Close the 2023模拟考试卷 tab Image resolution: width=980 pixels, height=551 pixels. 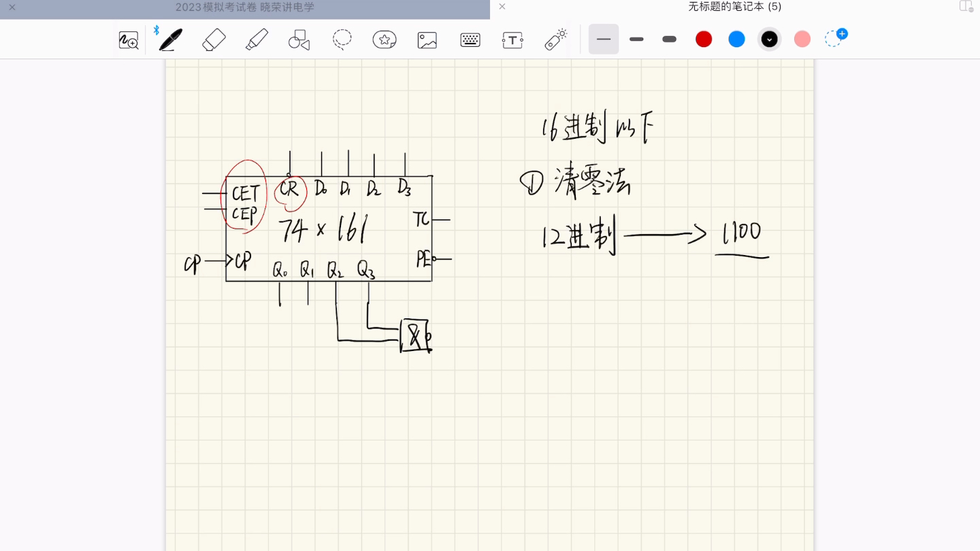[x=12, y=7]
